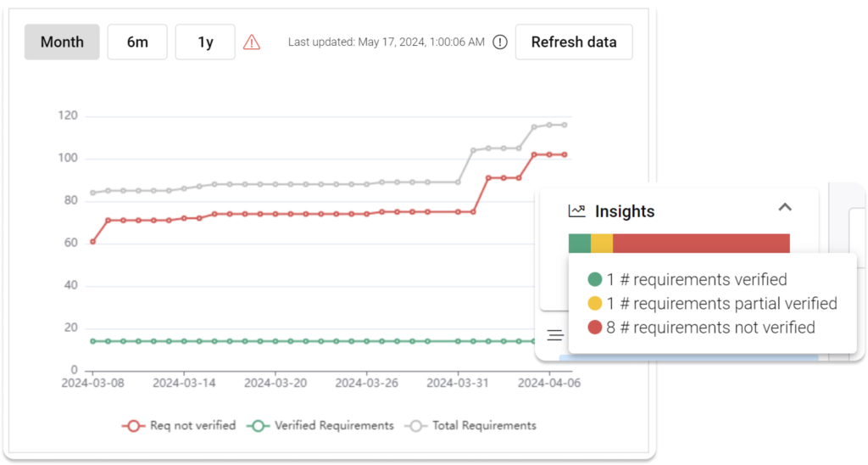Click the info circle icon beside timestamp

pyautogui.click(x=500, y=42)
